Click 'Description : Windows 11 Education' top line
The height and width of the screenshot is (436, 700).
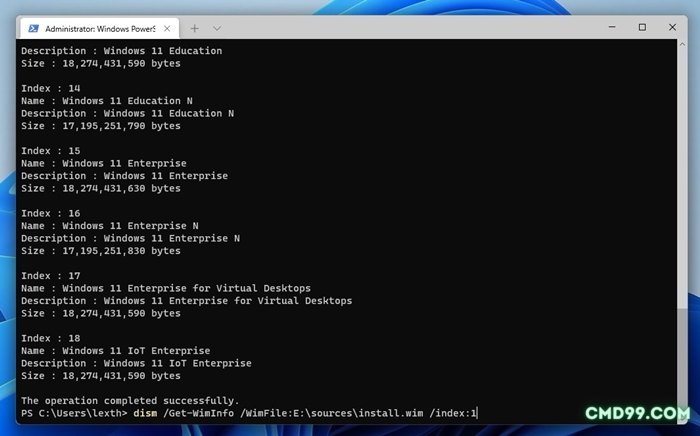tap(121, 51)
